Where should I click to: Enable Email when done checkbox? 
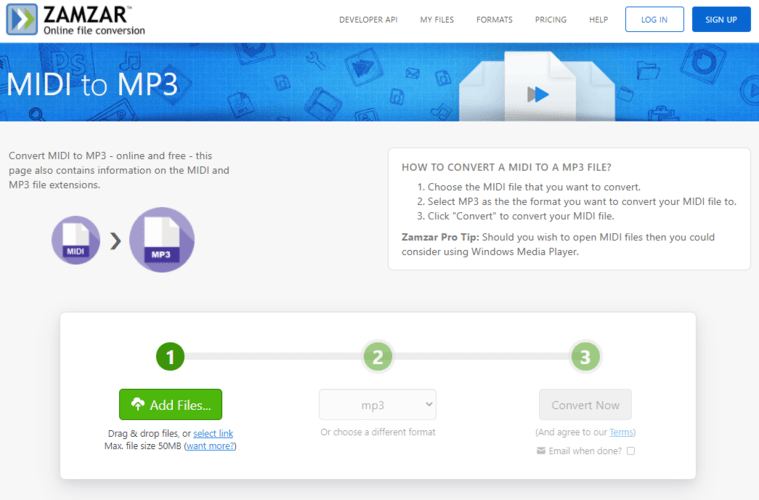[x=631, y=451]
